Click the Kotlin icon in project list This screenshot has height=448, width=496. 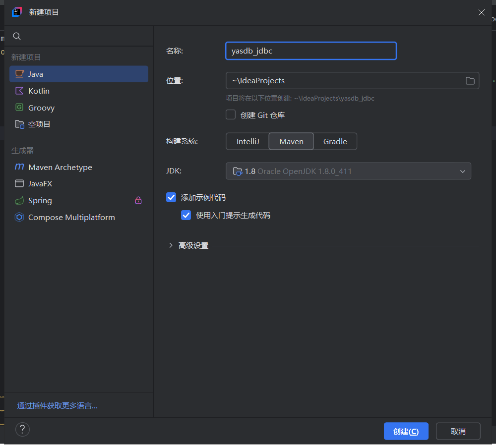click(x=19, y=91)
